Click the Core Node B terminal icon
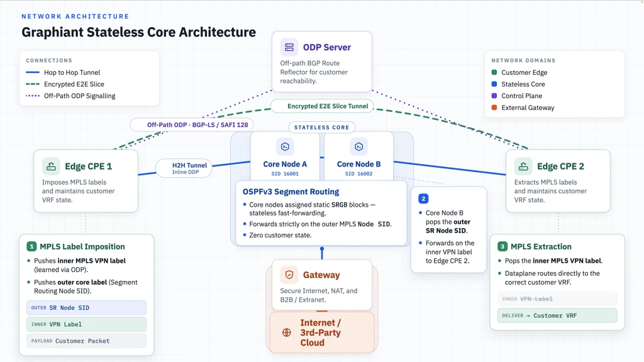The image size is (644, 362). (358, 146)
